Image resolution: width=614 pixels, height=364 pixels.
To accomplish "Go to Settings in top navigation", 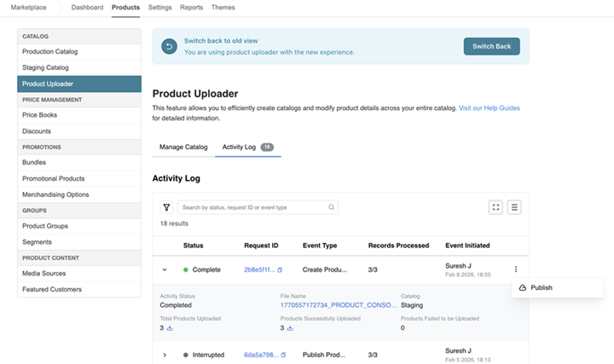I will (159, 7).
